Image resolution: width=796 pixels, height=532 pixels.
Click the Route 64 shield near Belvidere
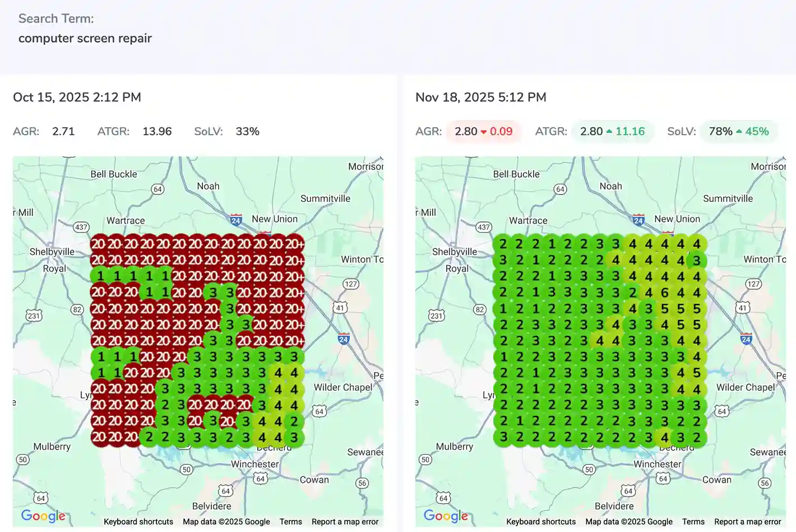coord(224,491)
